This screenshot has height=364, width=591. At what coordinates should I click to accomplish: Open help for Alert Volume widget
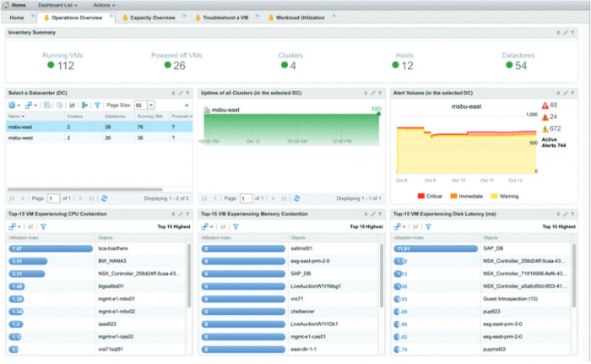click(572, 93)
